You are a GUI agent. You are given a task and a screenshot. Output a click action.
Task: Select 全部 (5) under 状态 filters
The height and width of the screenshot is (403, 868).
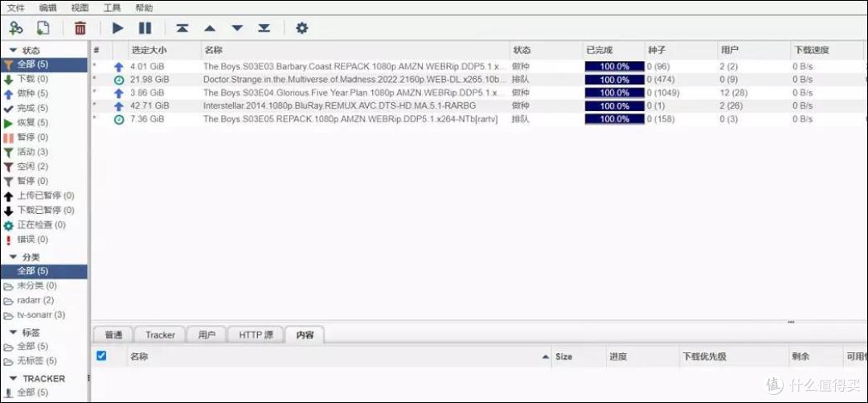[x=43, y=64]
